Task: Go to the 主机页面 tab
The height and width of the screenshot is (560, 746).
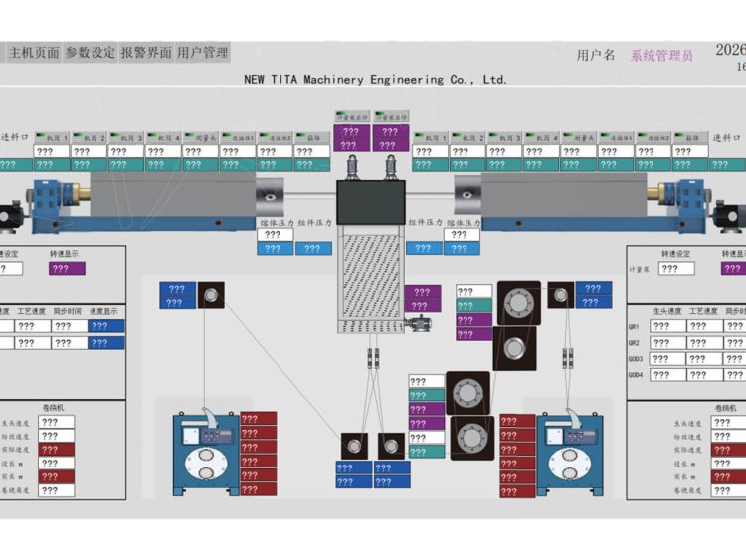Action: pos(34,53)
